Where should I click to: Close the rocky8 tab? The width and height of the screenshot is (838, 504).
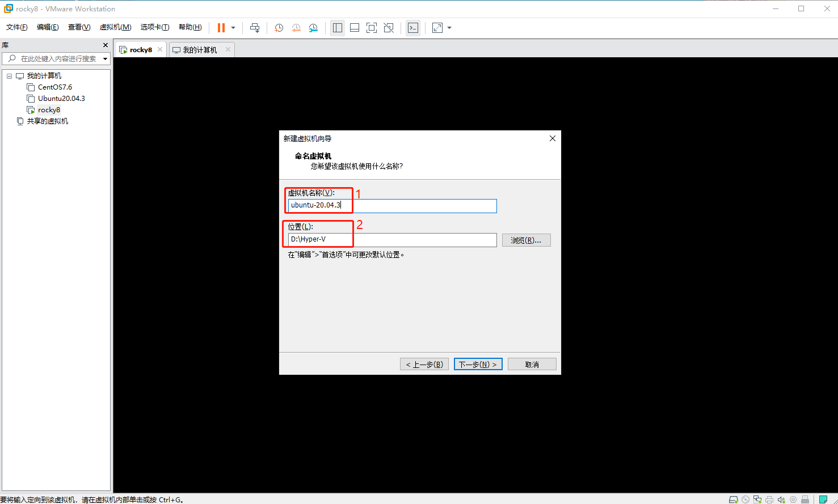(160, 49)
